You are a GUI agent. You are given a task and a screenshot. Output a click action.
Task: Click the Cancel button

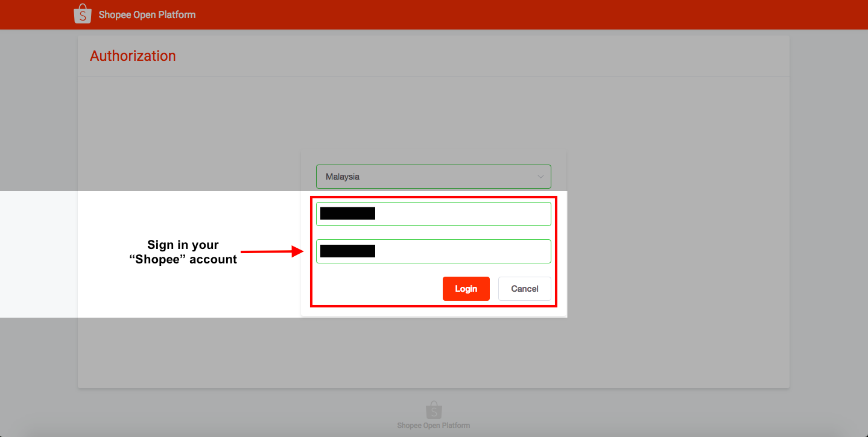[525, 289]
